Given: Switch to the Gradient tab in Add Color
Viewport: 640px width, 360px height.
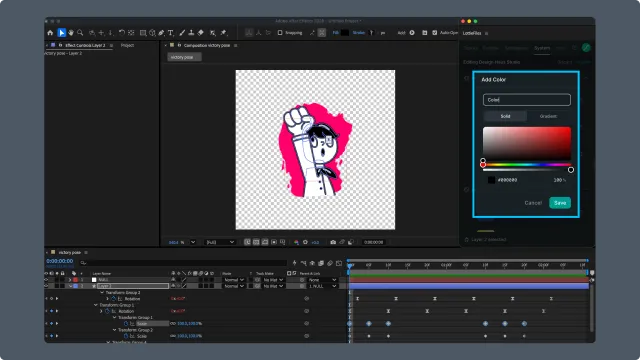Looking at the screenshot, I should pyautogui.click(x=548, y=116).
